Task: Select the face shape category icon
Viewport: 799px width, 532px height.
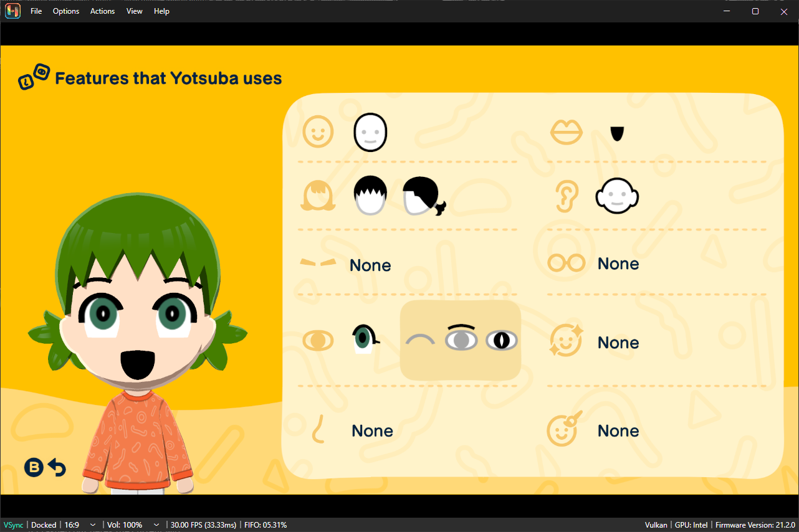Action: pyautogui.click(x=318, y=132)
